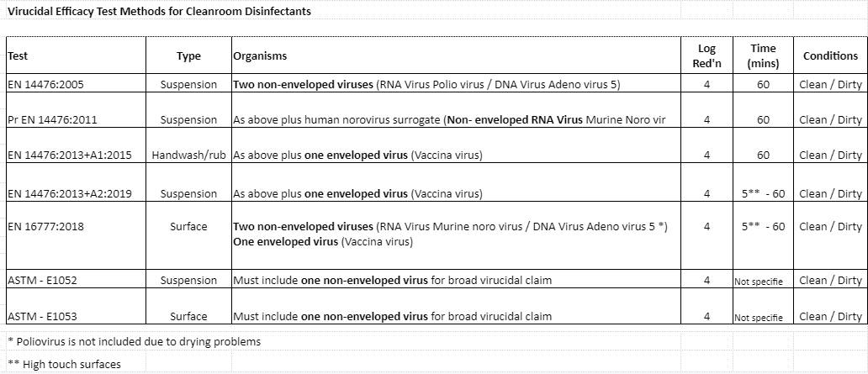868x374 pixels.
Task: Click the 'Time (mins)' header cell
Action: pyautogui.click(x=762, y=55)
